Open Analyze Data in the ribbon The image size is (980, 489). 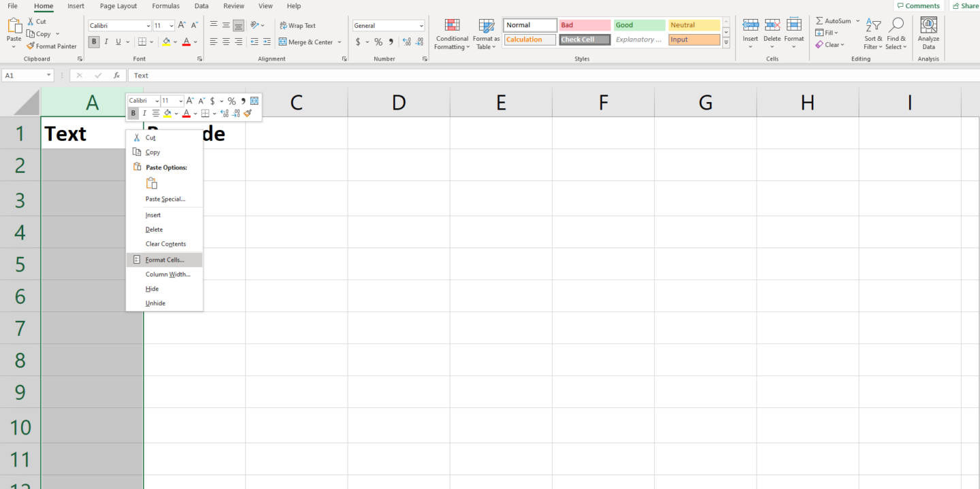click(928, 32)
